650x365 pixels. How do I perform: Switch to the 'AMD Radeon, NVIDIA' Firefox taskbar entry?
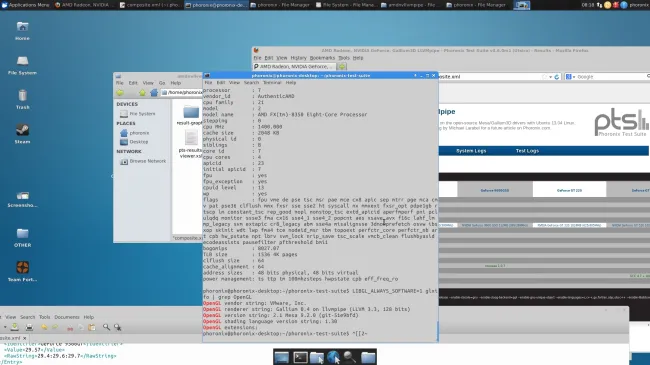click(82, 5)
